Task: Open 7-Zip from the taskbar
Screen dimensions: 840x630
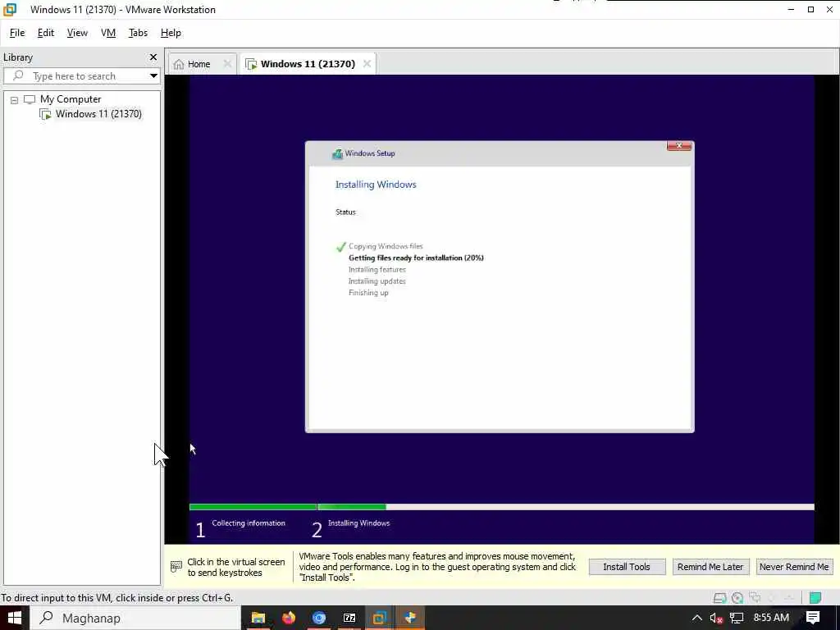Action: (x=349, y=618)
